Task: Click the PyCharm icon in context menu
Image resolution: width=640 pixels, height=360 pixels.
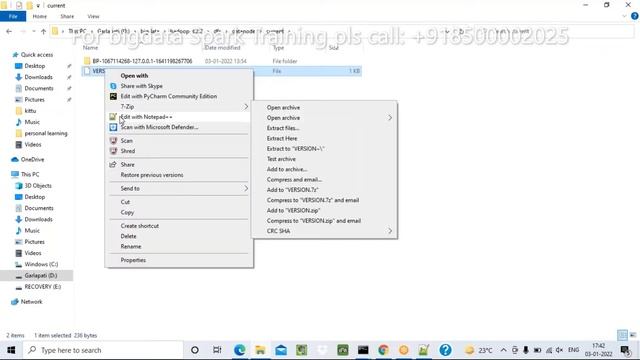Action: [x=113, y=96]
